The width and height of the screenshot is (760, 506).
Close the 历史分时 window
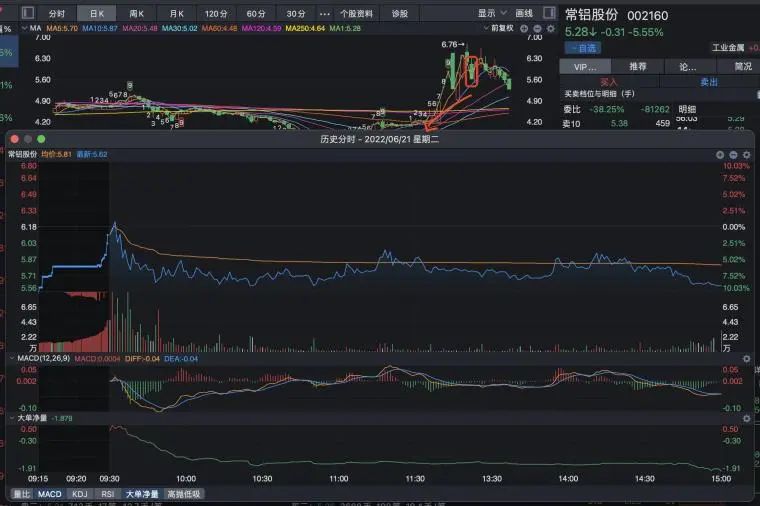click(15, 139)
